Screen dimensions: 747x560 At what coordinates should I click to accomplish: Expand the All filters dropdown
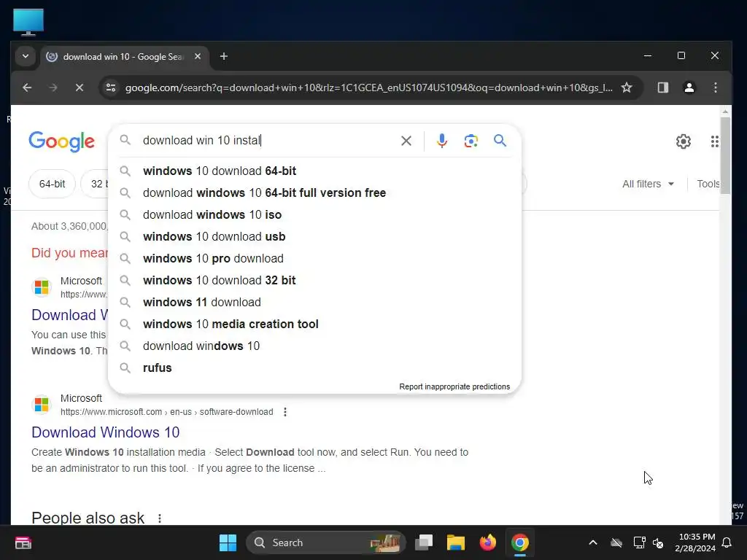tap(648, 184)
